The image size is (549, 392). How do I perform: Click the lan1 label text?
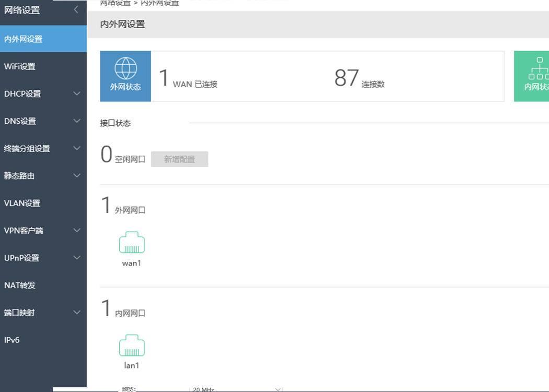[132, 365]
